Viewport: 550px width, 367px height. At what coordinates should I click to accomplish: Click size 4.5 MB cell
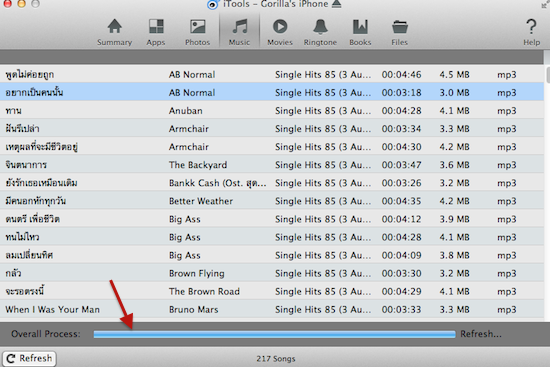point(454,75)
